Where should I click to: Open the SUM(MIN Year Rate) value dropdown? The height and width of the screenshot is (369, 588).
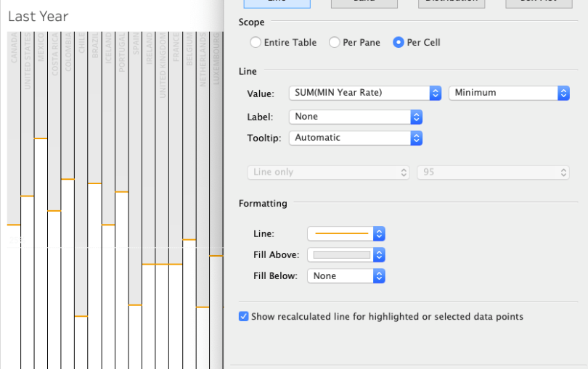364,93
